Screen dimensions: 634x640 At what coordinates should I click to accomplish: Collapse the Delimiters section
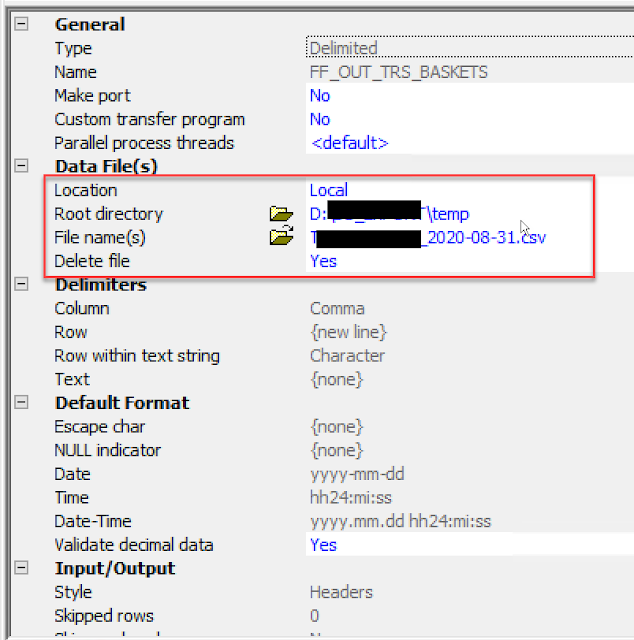pos(21,284)
